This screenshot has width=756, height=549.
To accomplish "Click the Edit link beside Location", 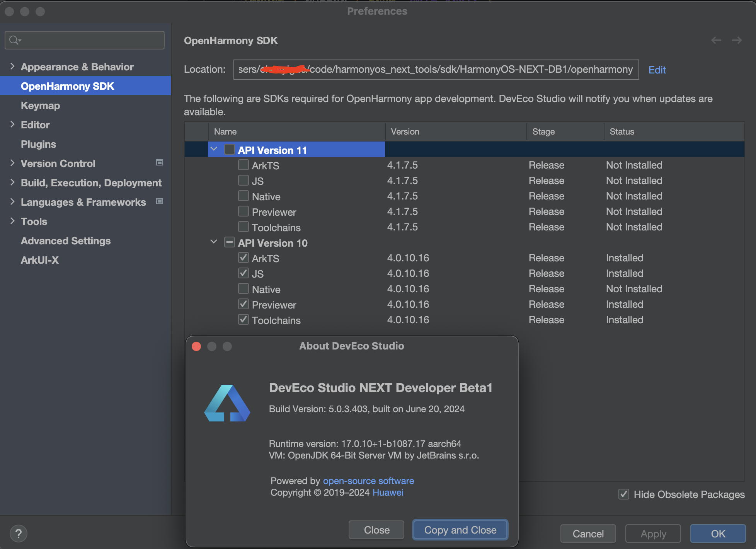I will [657, 70].
